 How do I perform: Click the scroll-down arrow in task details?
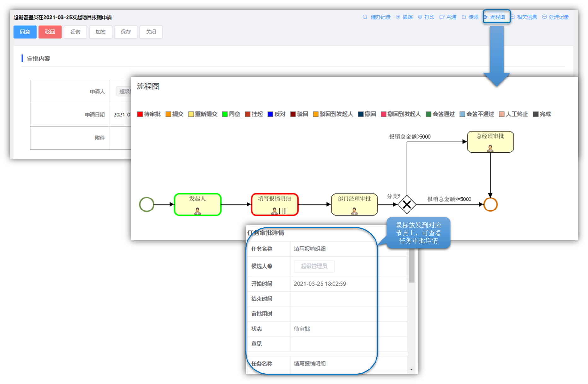pos(411,369)
